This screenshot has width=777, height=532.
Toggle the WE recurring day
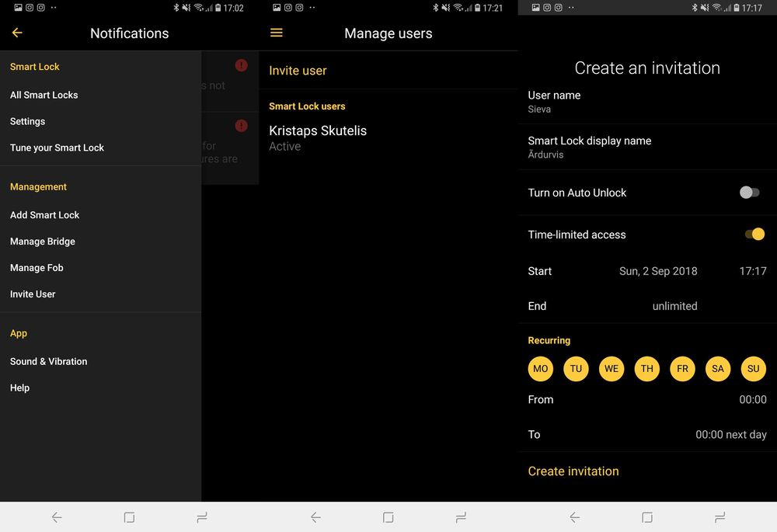click(611, 369)
